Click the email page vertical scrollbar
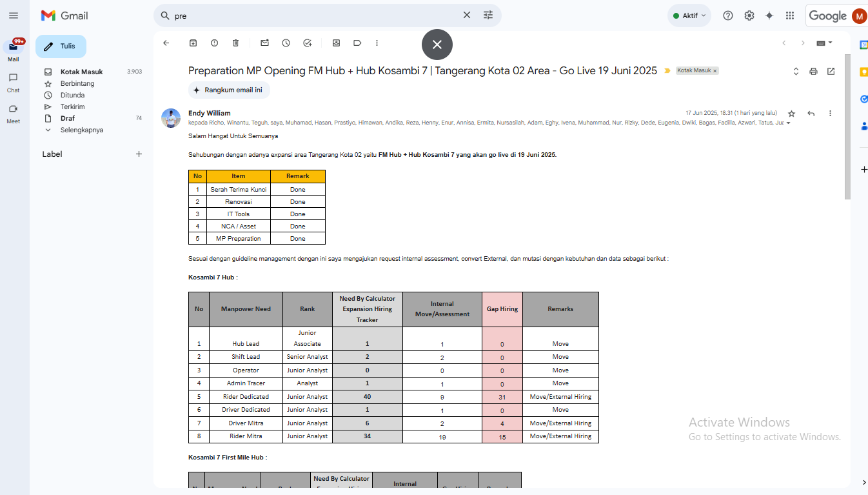 click(x=847, y=126)
